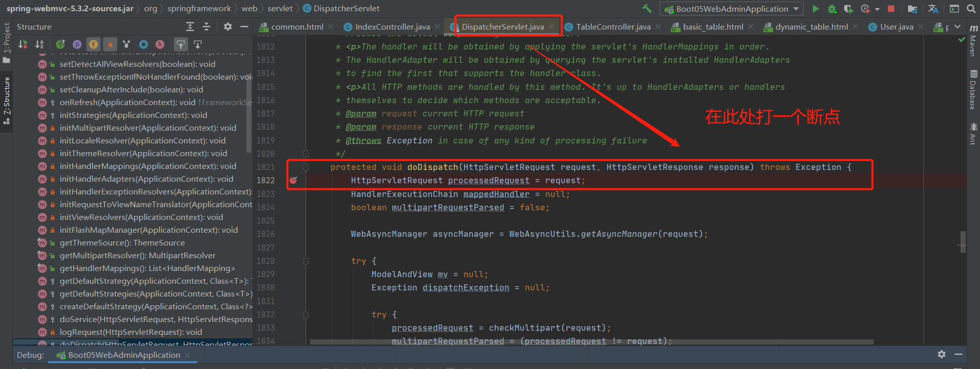Image resolution: width=980 pixels, height=369 pixels.
Task: Click the editor horizontal scrollbar
Action: tap(592, 342)
